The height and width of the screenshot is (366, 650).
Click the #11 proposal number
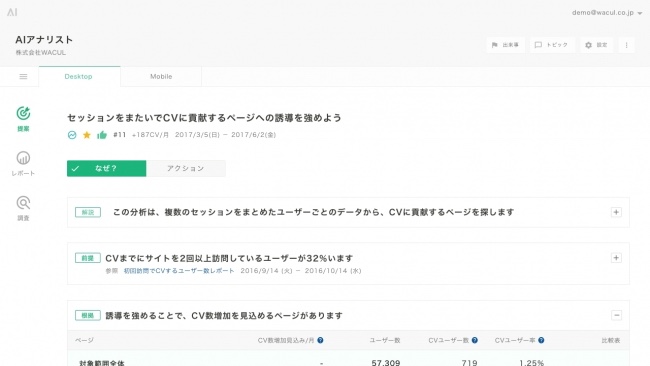coord(119,135)
